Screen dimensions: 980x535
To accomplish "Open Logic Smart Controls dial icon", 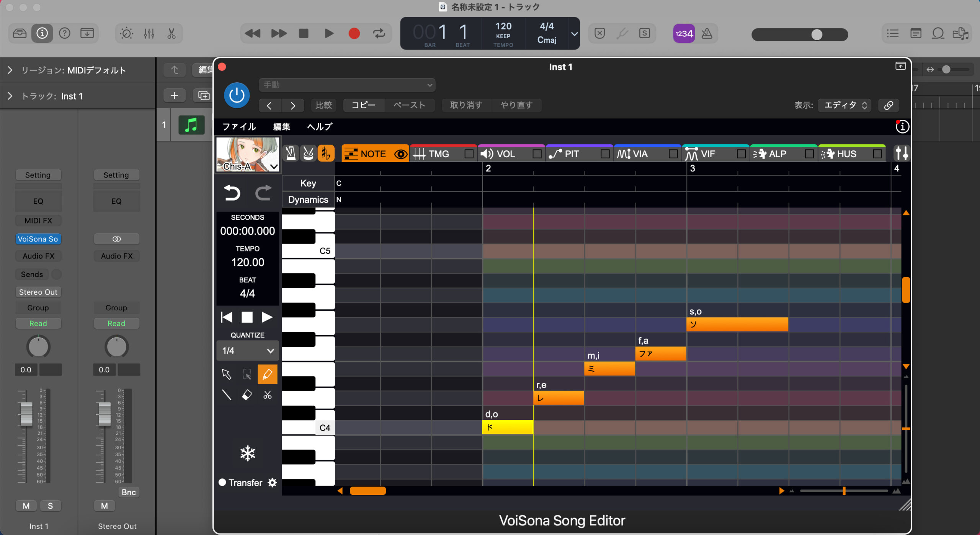I will point(126,34).
